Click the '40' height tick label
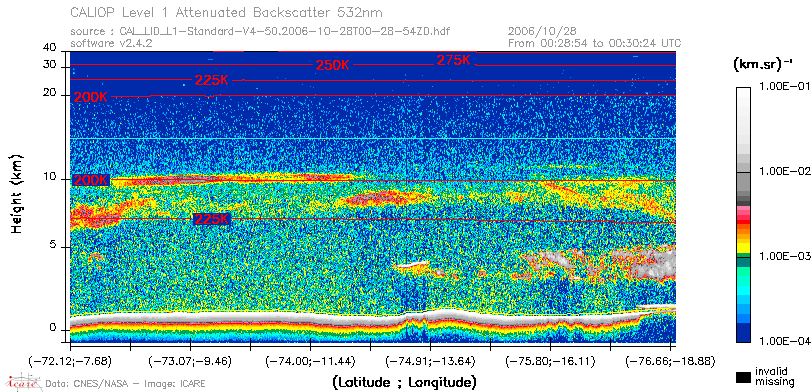811x392 pixels. [50, 48]
